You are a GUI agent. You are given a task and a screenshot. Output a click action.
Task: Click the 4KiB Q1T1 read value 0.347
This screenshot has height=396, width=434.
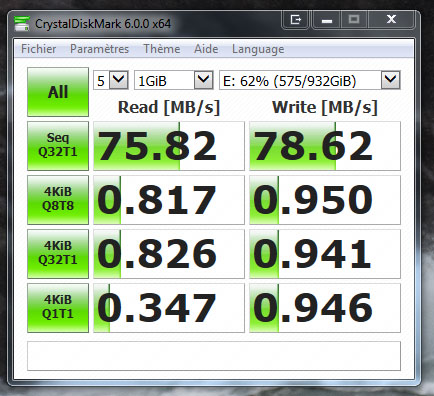tap(169, 308)
